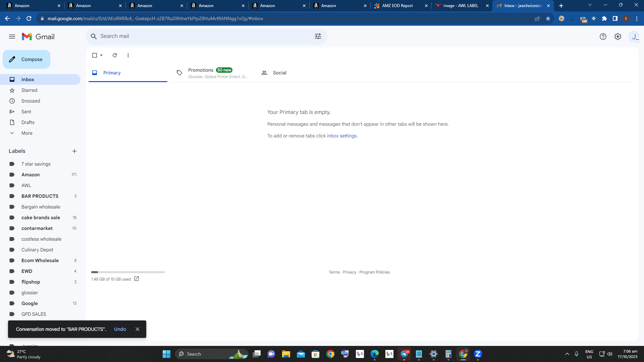Toggle the browser side panel icon

615,18
